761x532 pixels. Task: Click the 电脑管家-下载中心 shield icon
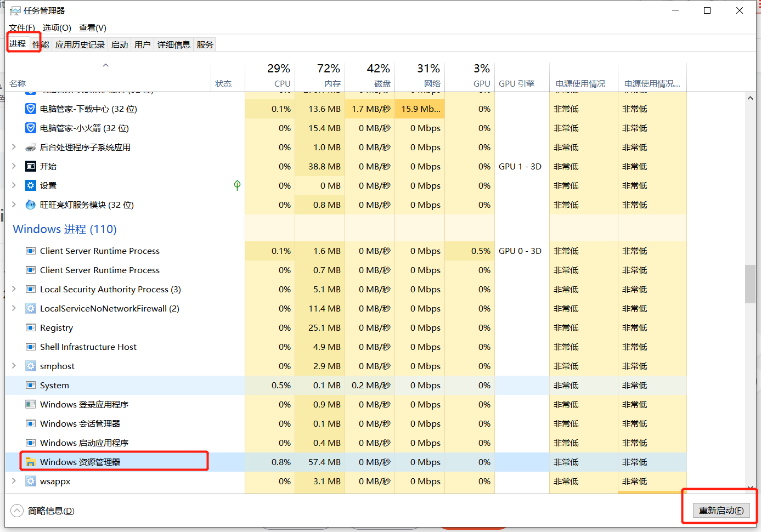(30, 109)
